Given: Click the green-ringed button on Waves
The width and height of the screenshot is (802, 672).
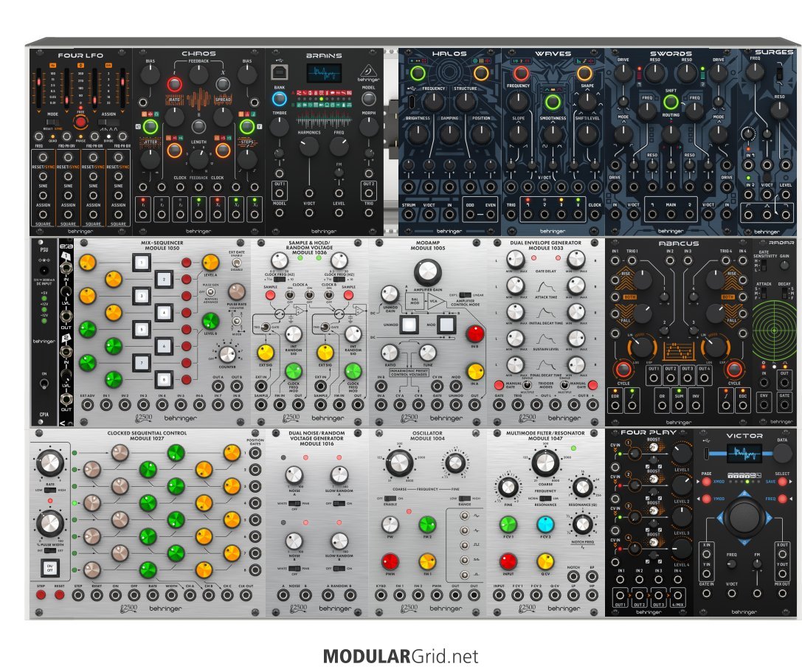Looking at the screenshot, I should point(553,102).
